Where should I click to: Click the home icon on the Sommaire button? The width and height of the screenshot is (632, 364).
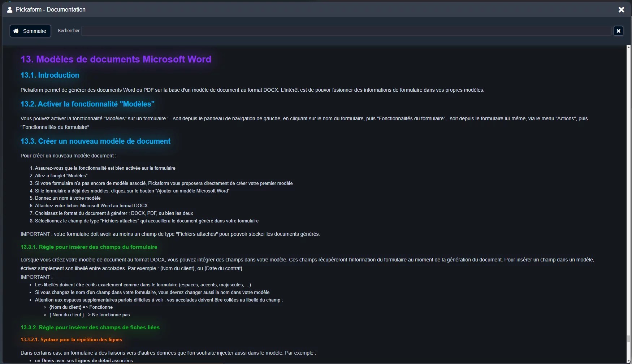pyautogui.click(x=16, y=31)
